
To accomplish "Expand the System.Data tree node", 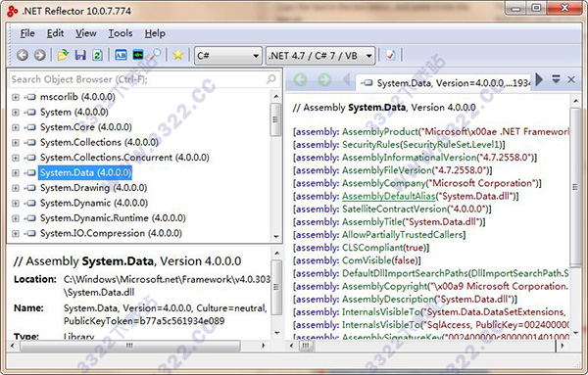I will point(16,172).
